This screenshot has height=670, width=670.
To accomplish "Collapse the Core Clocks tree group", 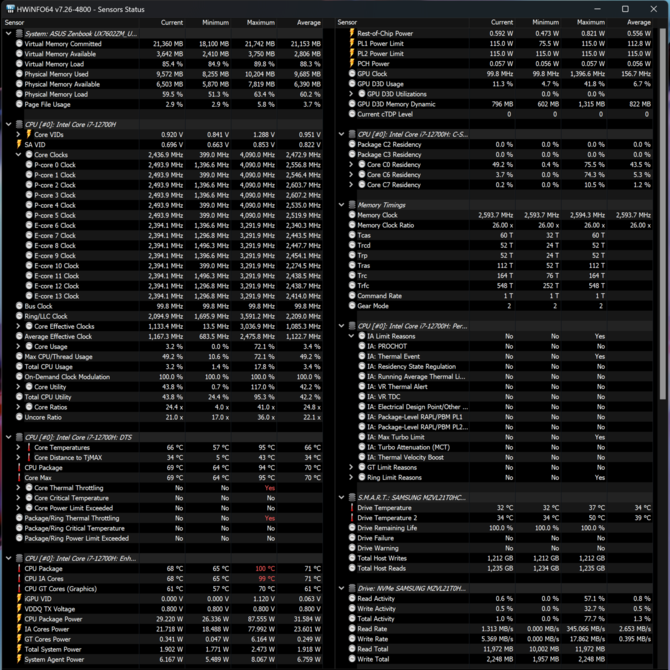I will coord(18,155).
